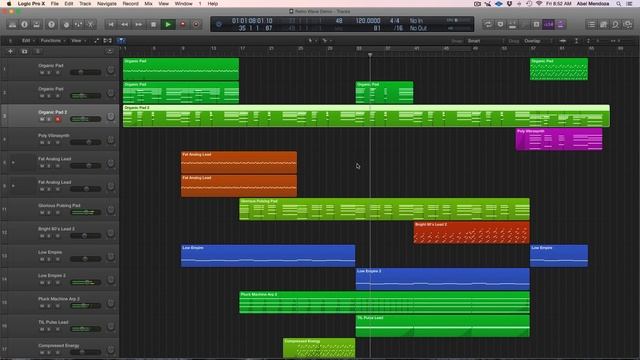Open media Browsers panel

[627, 24]
